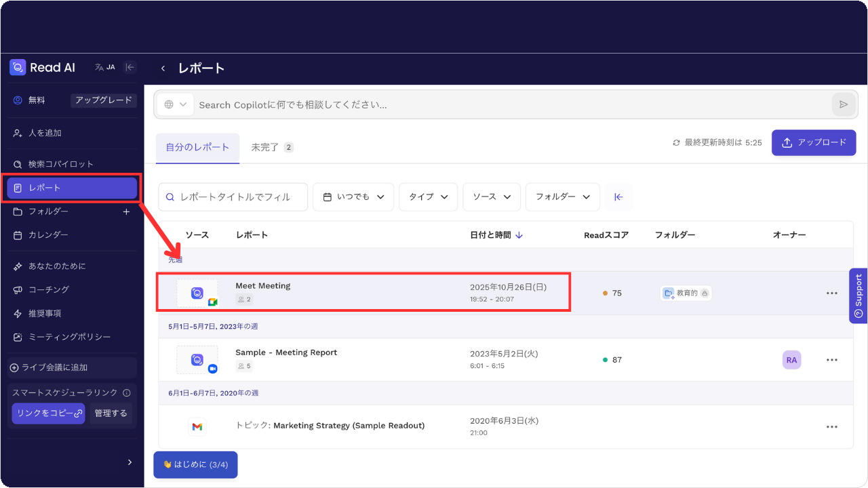Open the globe scope dropdown
The width and height of the screenshot is (868, 488).
[176, 104]
